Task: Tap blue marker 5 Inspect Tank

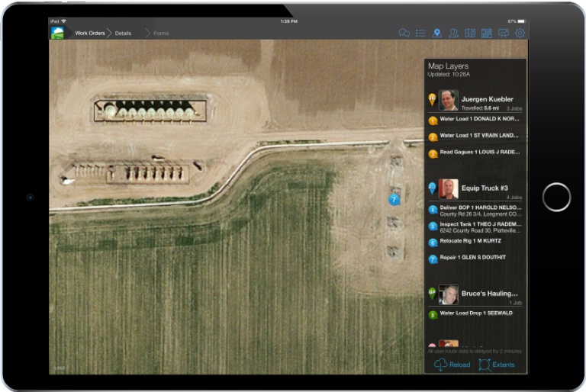Action: (x=433, y=226)
